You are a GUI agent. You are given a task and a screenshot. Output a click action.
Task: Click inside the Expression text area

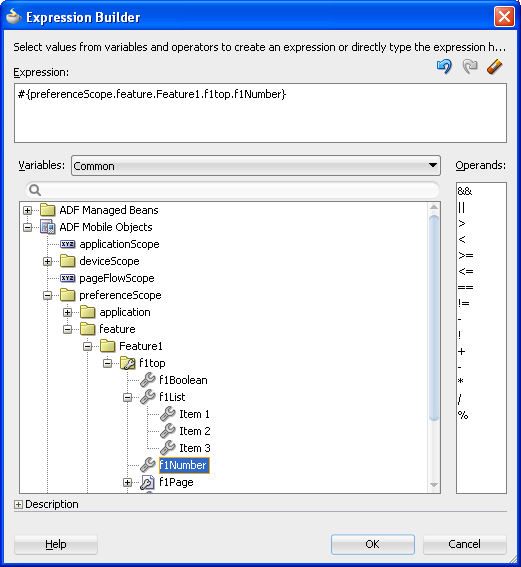(x=260, y=113)
